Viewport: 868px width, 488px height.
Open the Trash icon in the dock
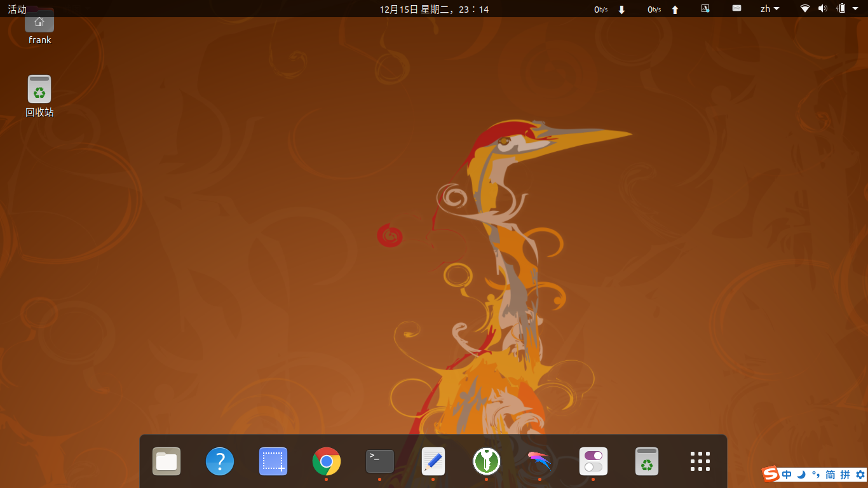pos(647,461)
